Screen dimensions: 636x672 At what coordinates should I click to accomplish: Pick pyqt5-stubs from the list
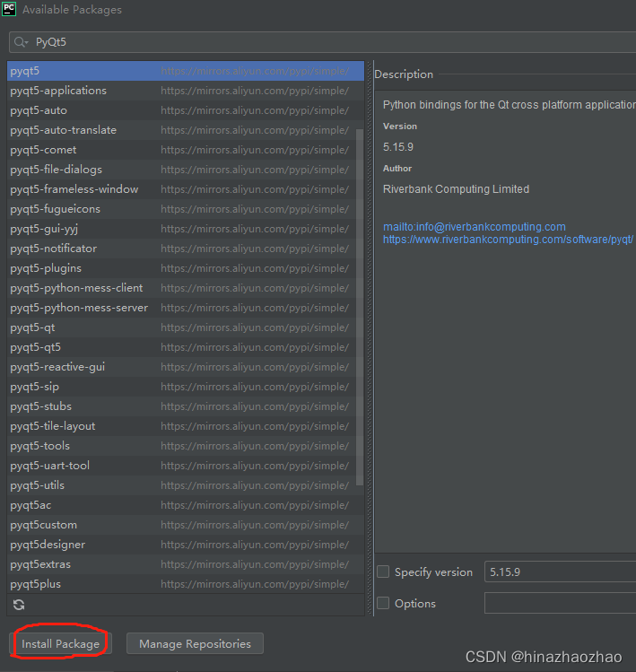tap(186, 406)
